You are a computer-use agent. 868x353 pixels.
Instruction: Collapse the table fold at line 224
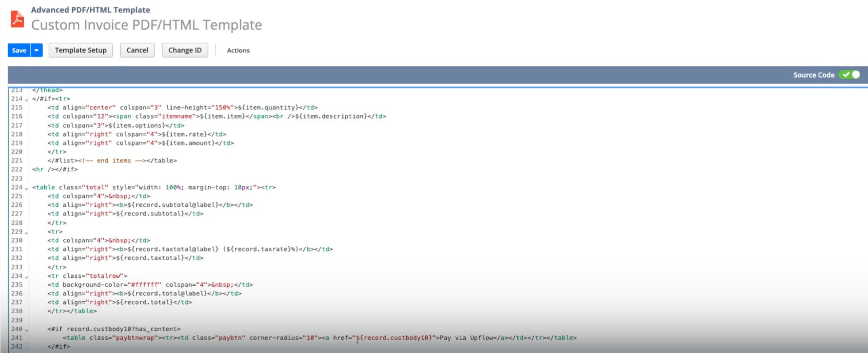pos(26,188)
